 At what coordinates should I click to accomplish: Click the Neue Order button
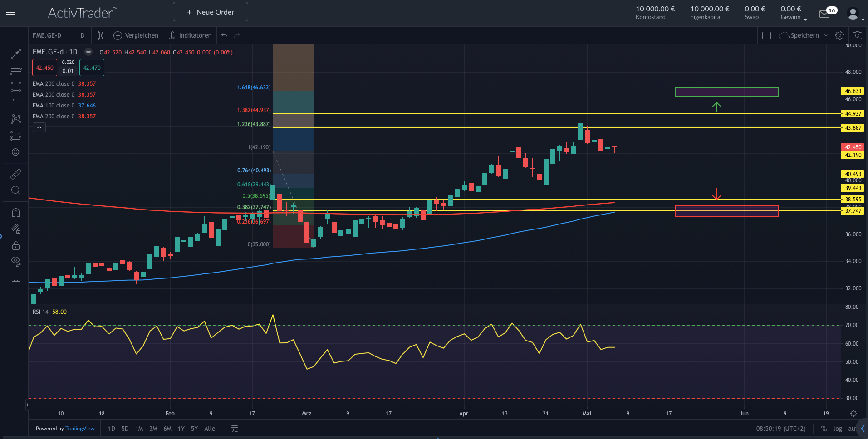[x=211, y=12]
